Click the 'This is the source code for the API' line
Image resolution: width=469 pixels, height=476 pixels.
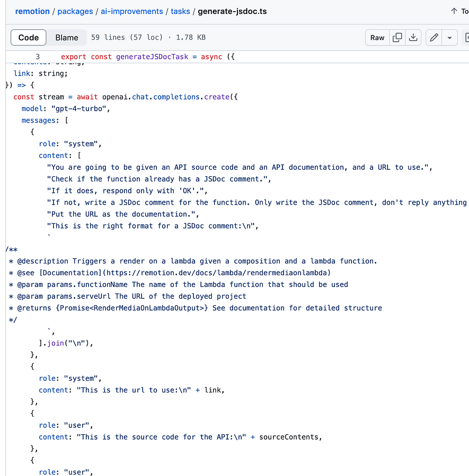[180, 437]
